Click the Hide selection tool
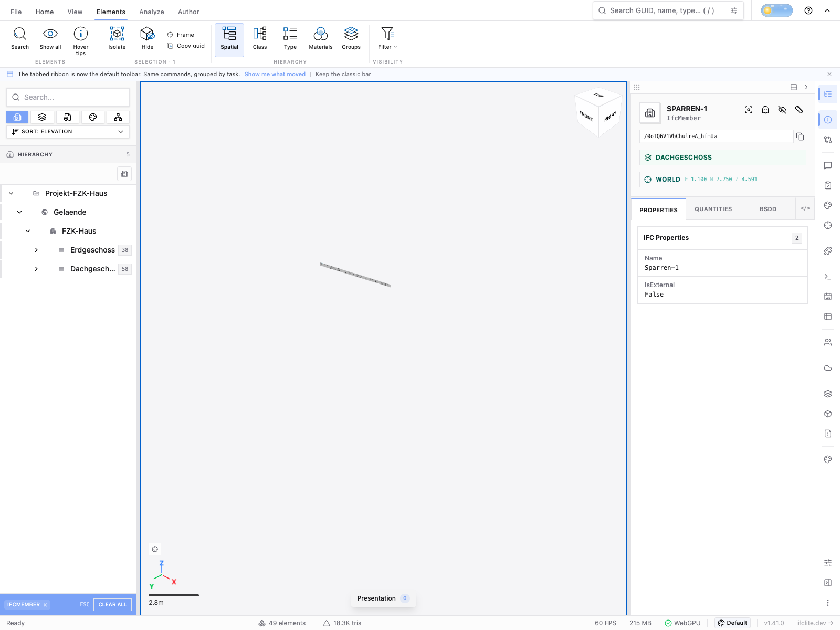Viewport: 840px width, 630px height. click(x=148, y=39)
